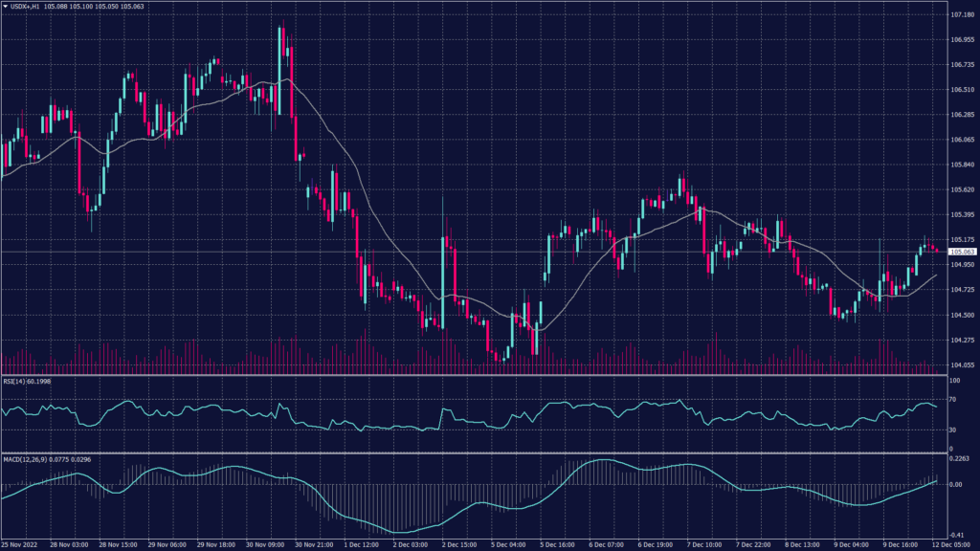The height and width of the screenshot is (551, 980).
Task: Click the 25 Nov 2022 date label
Action: [21, 543]
